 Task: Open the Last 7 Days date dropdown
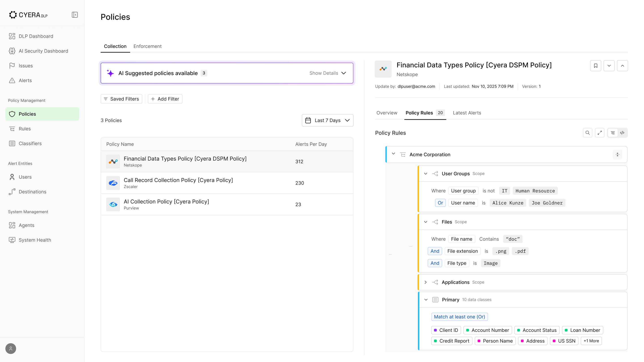(x=328, y=120)
